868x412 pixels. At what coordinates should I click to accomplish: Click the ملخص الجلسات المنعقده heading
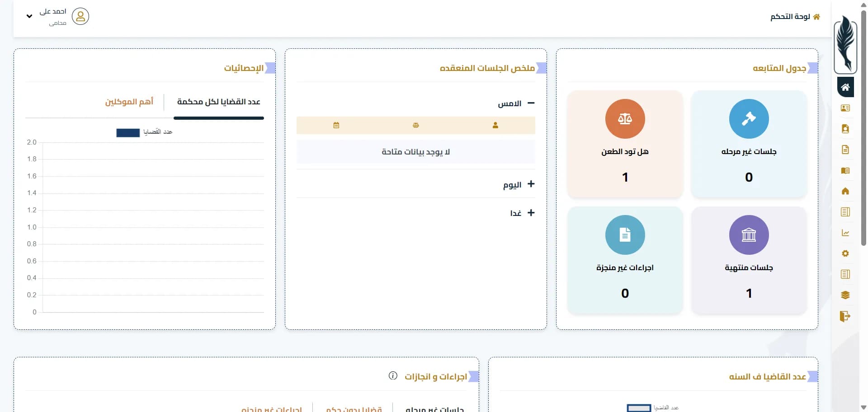487,68
